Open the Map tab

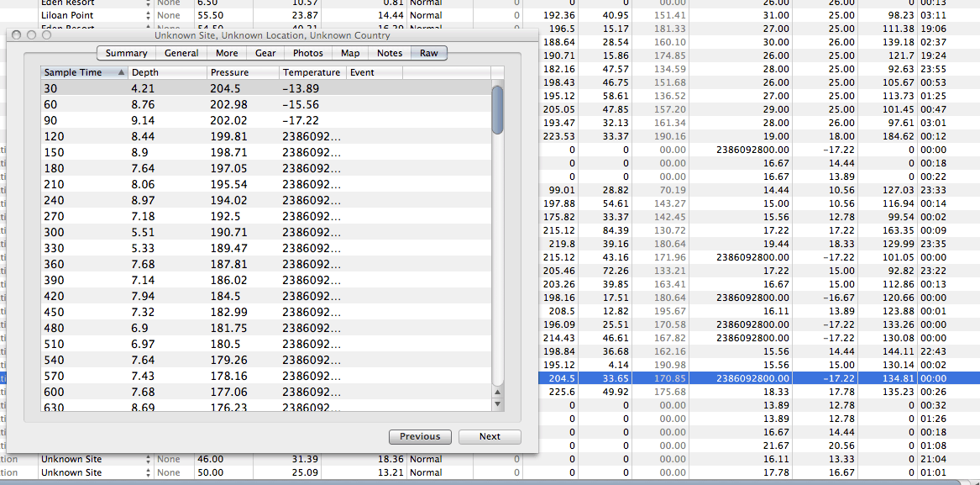pos(350,53)
